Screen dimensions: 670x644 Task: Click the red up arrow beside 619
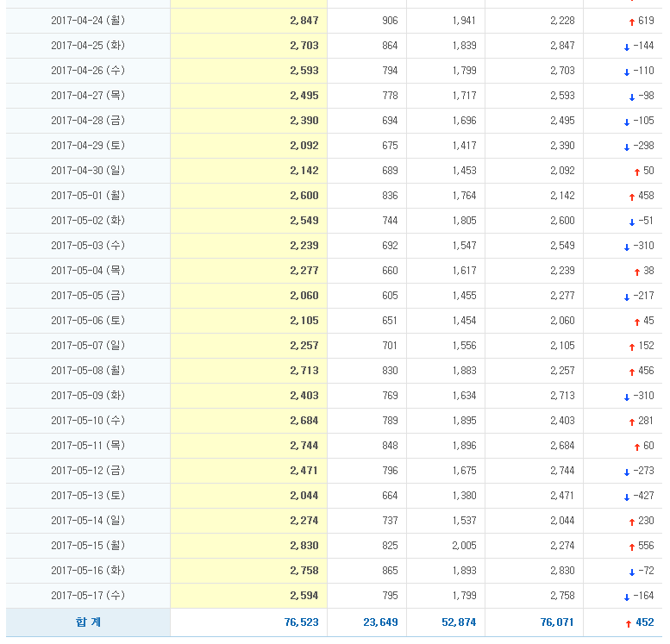point(631,22)
